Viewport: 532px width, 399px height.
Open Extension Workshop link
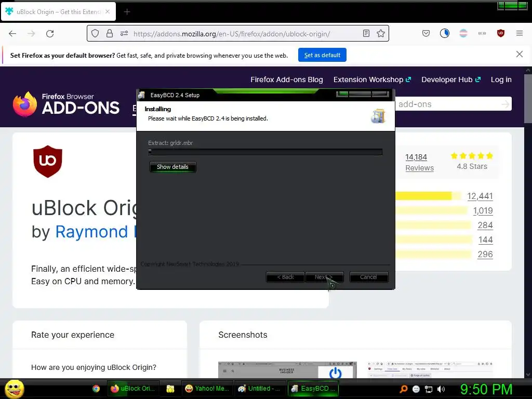[x=372, y=79]
